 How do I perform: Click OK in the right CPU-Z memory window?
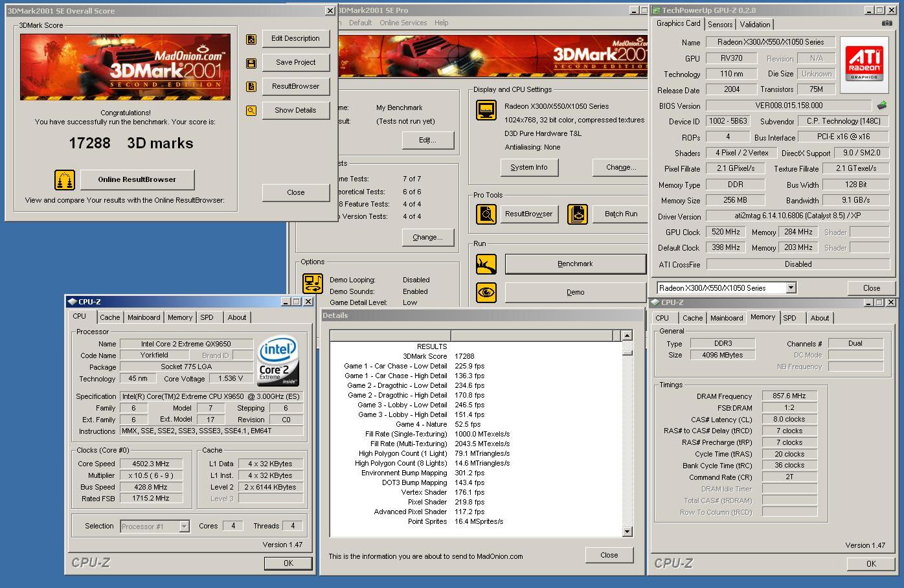(x=872, y=565)
